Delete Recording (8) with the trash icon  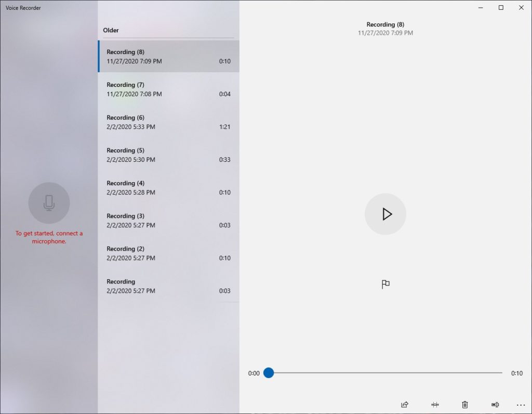(465, 405)
